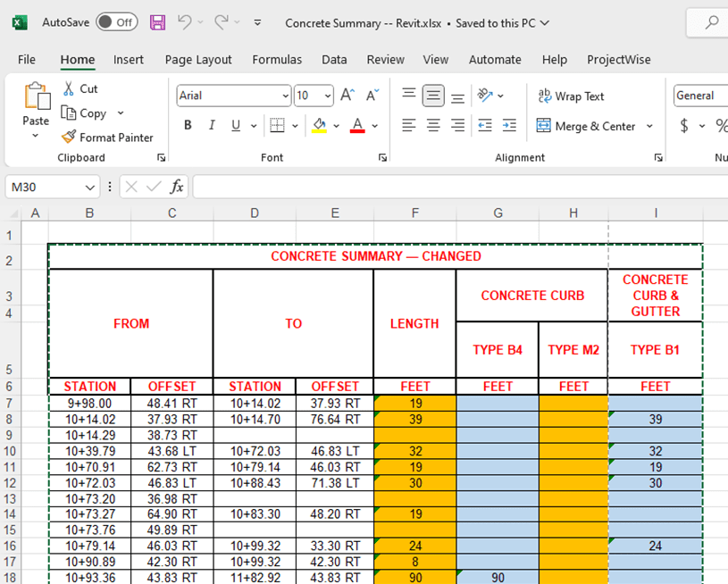Open the Clipboard dialog launcher

coord(161,158)
